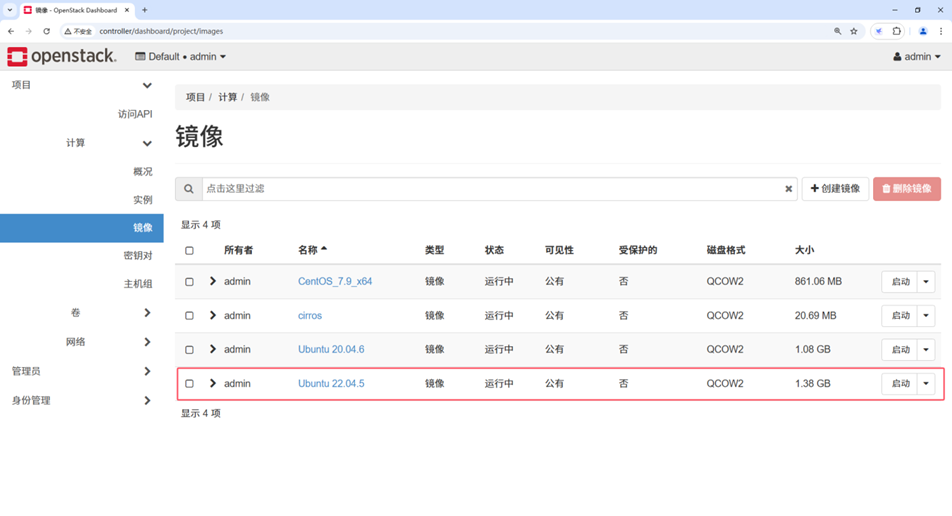Viewport: 952px width, 516px height.
Task: Open a new browser tab
Action: click(144, 10)
